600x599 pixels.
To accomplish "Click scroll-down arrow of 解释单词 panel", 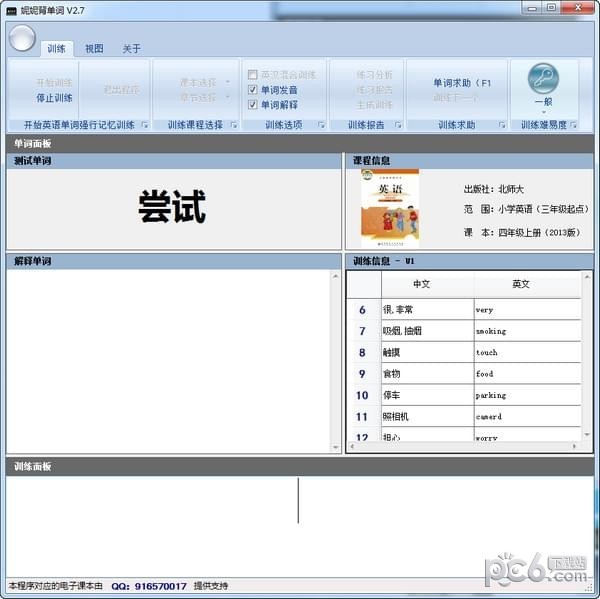I will (336, 447).
